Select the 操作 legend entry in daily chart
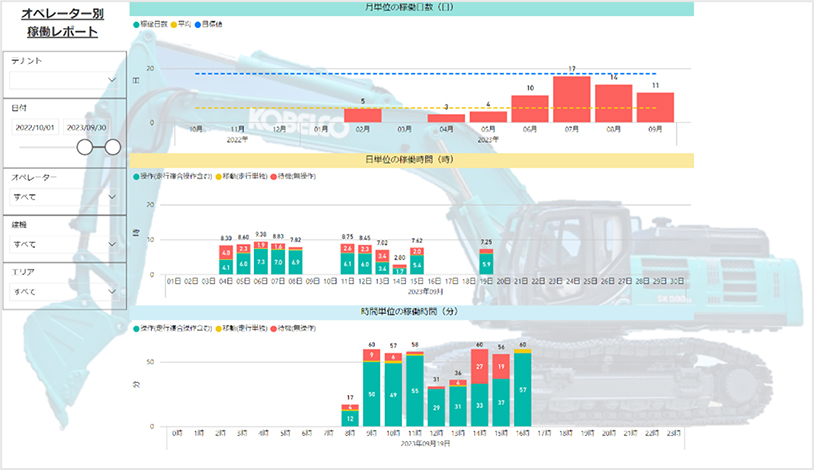 tap(173, 177)
